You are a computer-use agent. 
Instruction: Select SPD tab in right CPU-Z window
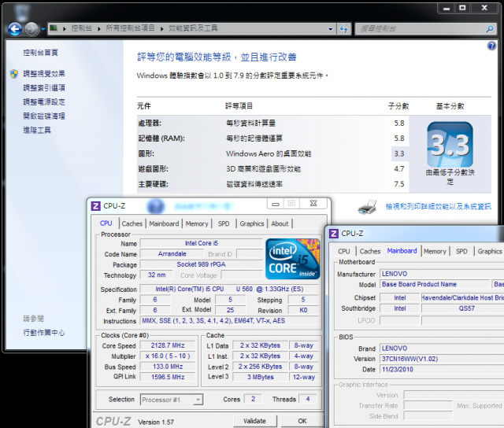coord(461,252)
